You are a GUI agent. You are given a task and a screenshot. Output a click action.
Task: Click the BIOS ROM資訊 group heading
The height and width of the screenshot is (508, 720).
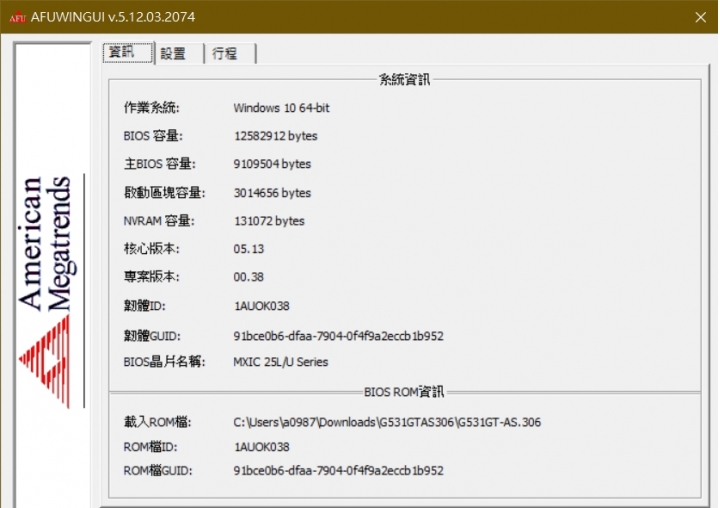pyautogui.click(x=404, y=392)
